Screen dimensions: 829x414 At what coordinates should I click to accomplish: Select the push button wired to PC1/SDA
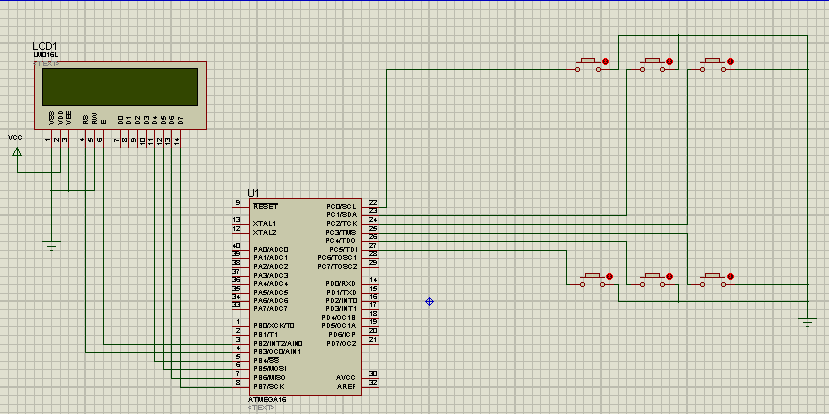652,65
